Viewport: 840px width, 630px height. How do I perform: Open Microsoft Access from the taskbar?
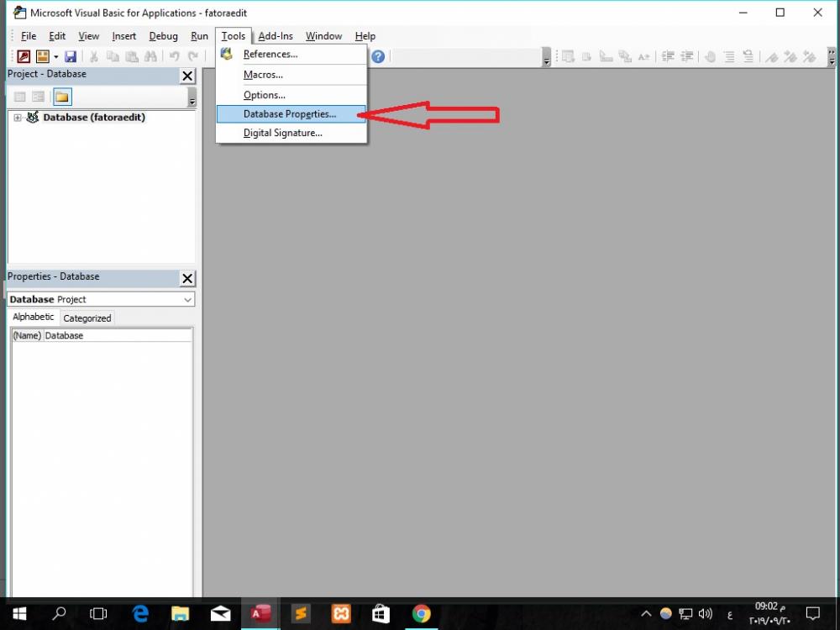click(x=260, y=613)
